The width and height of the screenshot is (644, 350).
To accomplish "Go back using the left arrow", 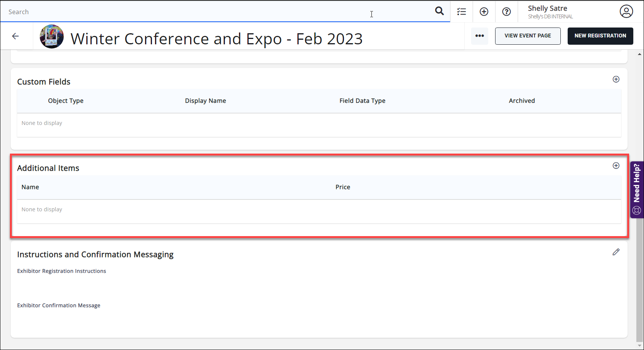I will pos(16,36).
